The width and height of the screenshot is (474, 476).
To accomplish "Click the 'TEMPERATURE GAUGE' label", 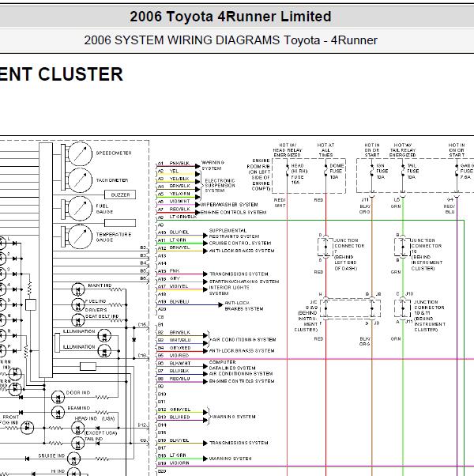I will click(x=114, y=237).
